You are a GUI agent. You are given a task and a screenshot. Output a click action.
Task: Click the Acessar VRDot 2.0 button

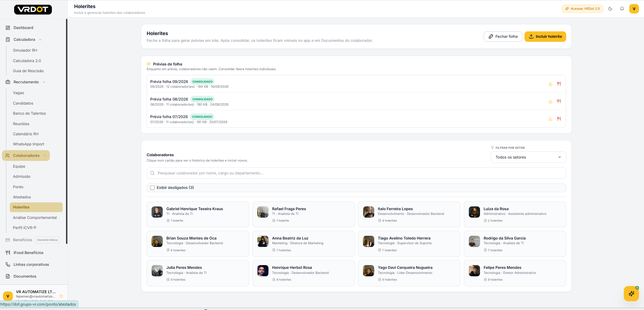coord(582,9)
